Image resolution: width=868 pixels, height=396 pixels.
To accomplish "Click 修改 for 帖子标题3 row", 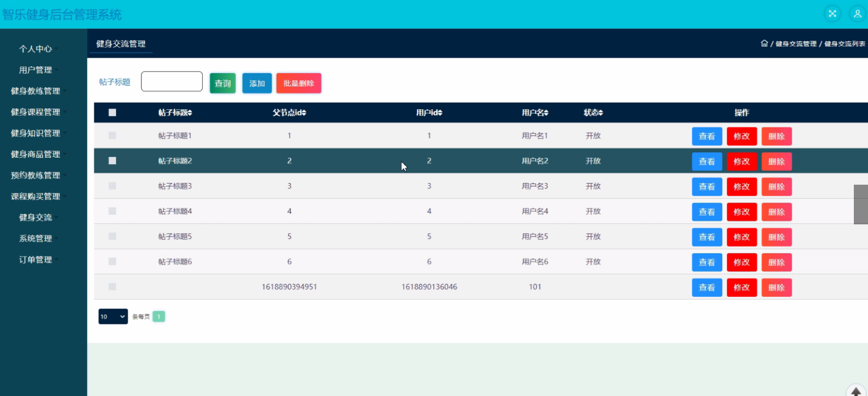I will tap(742, 186).
